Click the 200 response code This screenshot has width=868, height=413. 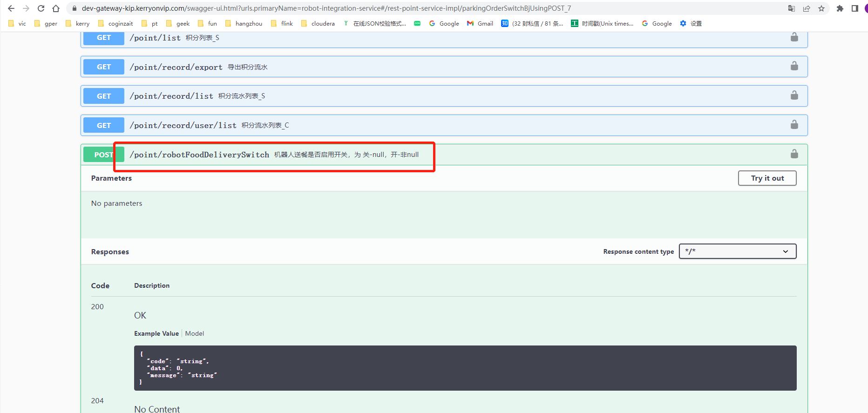click(97, 306)
